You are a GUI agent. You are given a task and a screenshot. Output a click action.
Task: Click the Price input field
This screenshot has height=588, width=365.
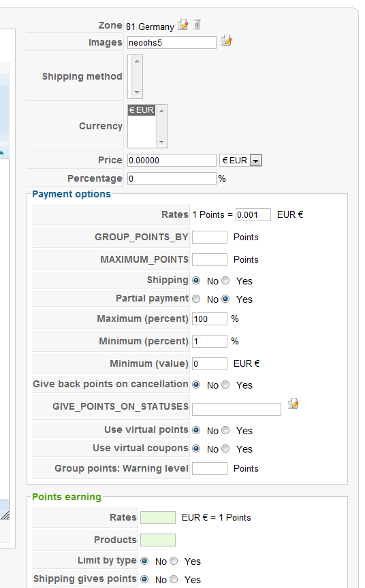point(172,161)
